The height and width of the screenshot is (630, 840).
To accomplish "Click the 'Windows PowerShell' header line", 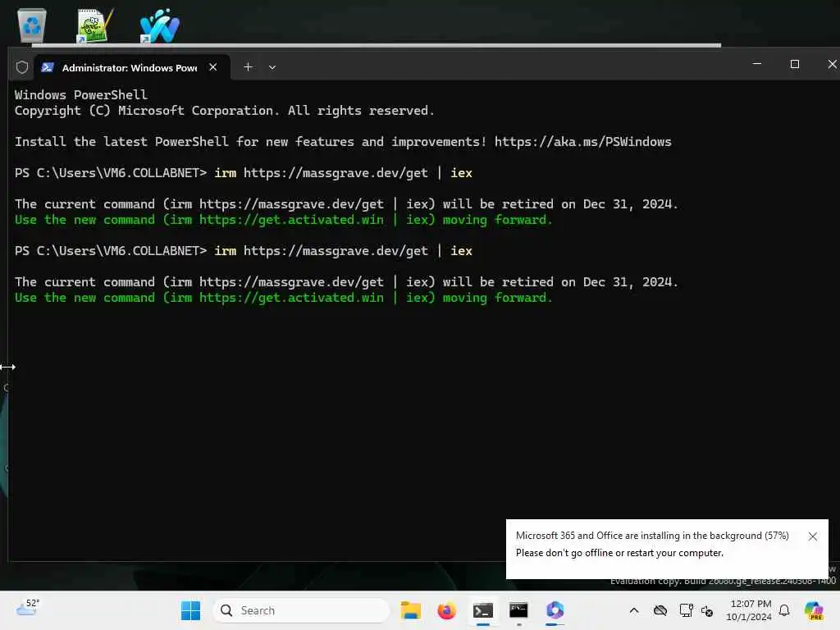I will [x=81, y=95].
